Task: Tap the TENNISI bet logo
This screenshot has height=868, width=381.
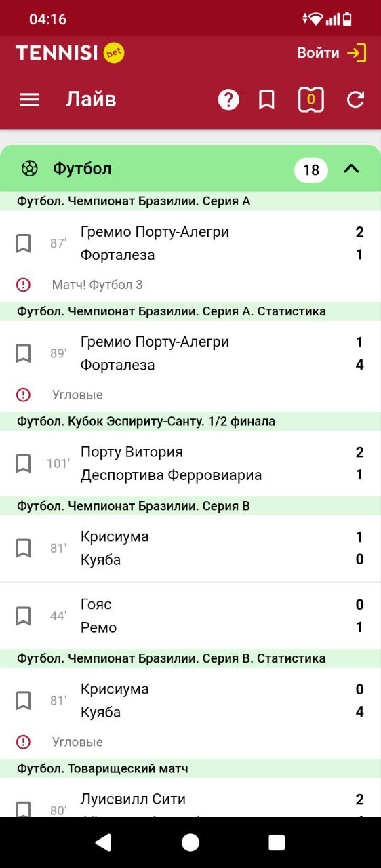Action: point(70,53)
